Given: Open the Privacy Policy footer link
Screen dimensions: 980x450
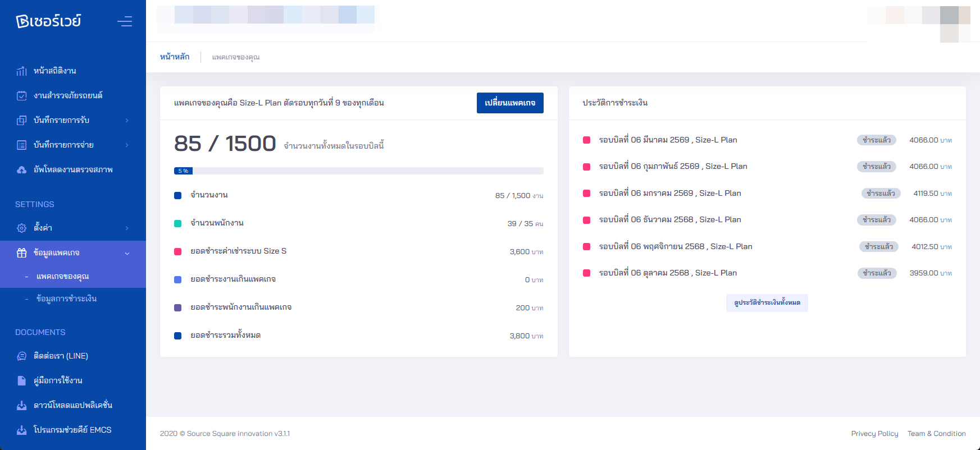Looking at the screenshot, I should coord(874,433).
